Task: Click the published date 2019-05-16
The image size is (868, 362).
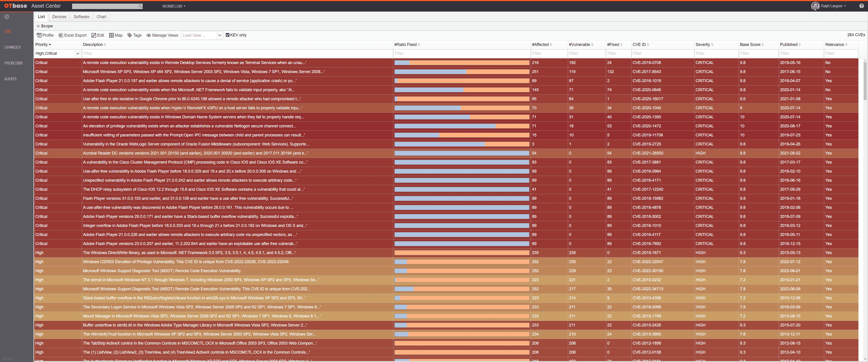Action: coord(790,63)
